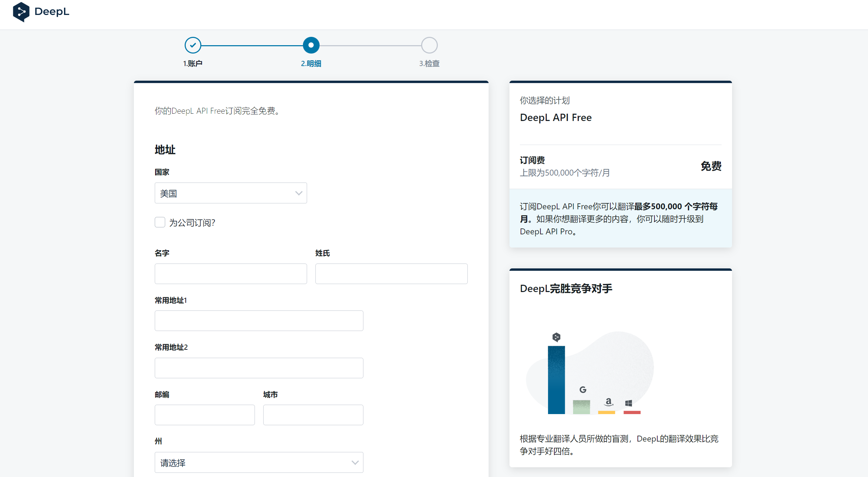Click the chevron in the 州 dropdown

click(355, 463)
